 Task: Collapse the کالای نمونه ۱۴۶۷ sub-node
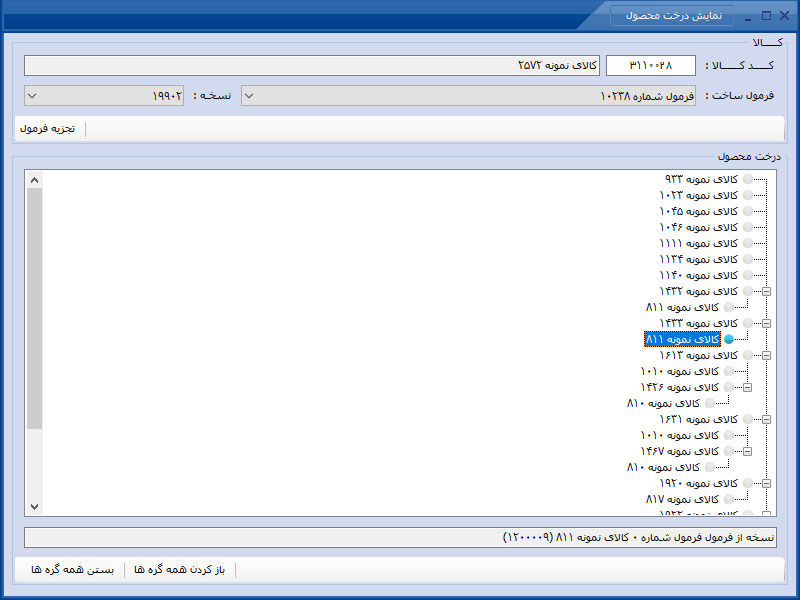point(747,451)
